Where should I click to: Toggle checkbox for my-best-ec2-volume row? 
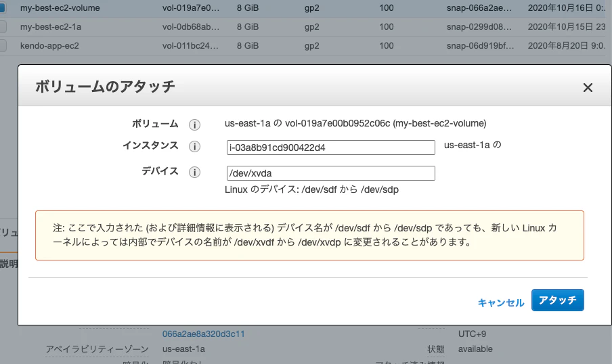pyautogui.click(x=2, y=8)
